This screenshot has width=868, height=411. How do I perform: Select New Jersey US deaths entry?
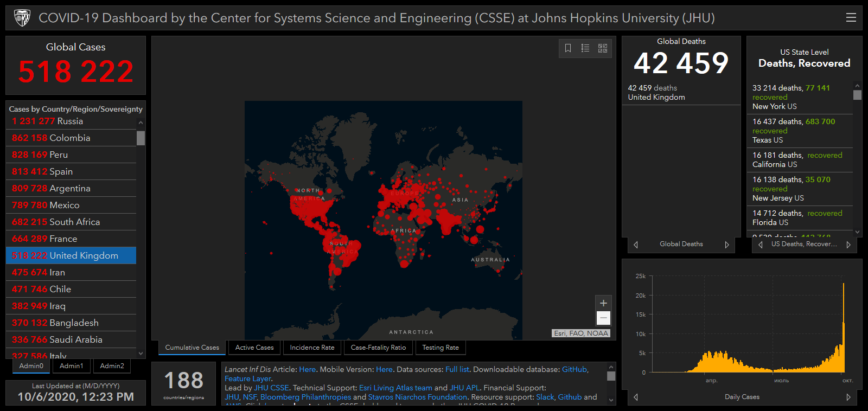coord(800,189)
